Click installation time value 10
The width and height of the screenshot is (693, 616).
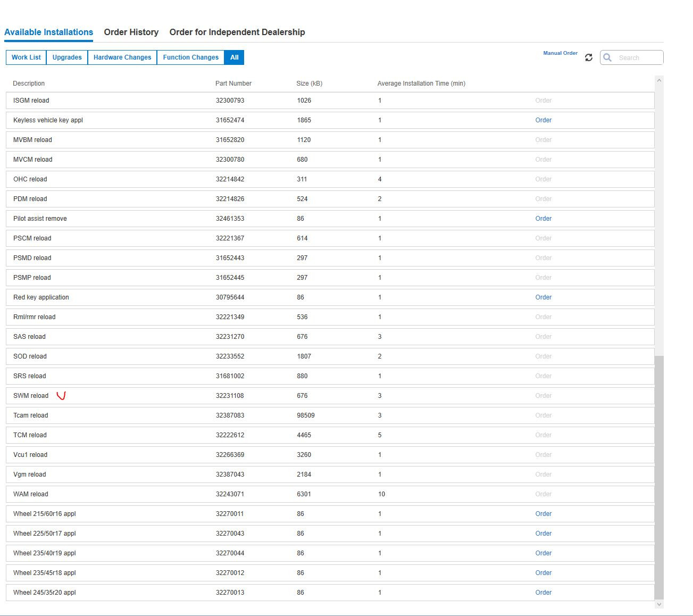tap(381, 494)
